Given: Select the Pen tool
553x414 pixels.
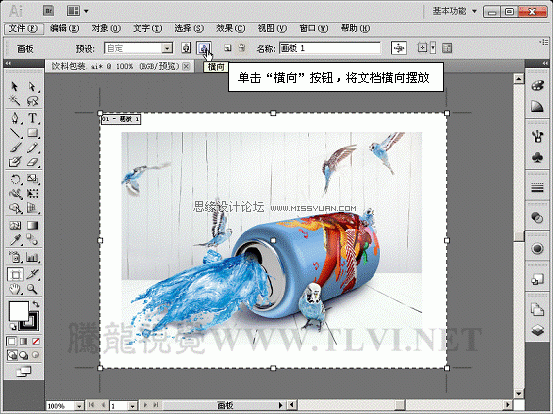Looking at the screenshot, I should click(15, 118).
